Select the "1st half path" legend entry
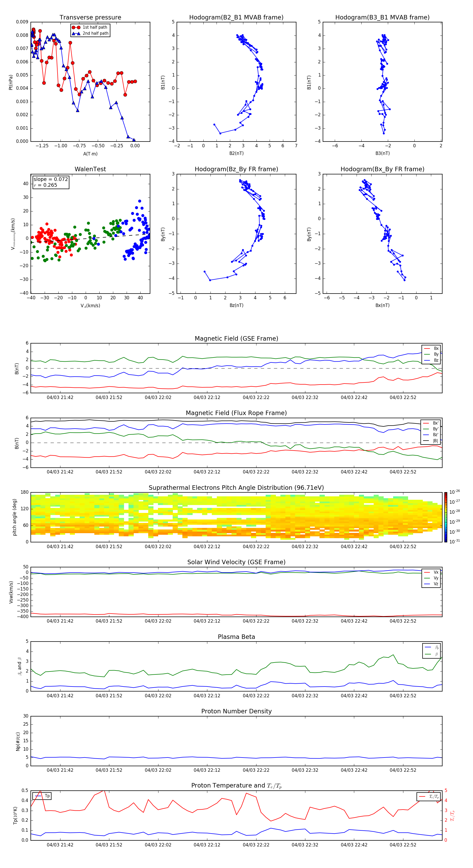The width and height of the screenshot is (473, 868). click(x=90, y=27)
